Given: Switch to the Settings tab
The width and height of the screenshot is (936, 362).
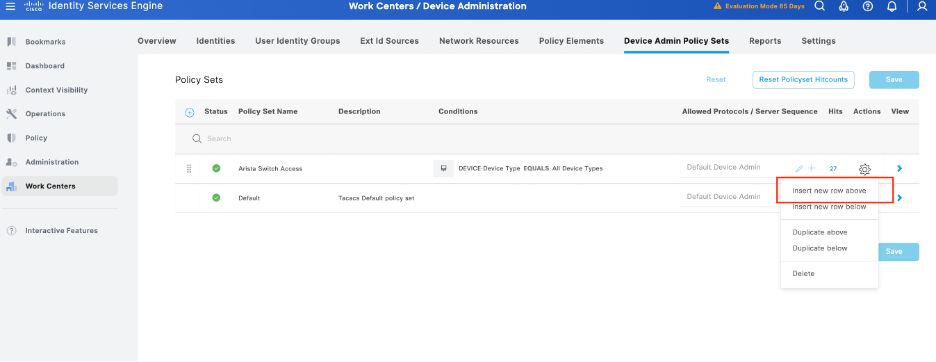Looking at the screenshot, I should pyautogui.click(x=818, y=41).
